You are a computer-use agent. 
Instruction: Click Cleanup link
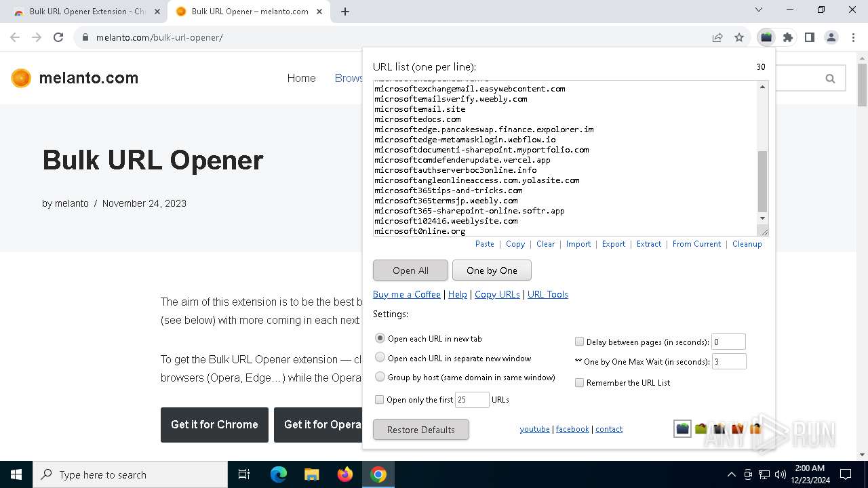747,244
